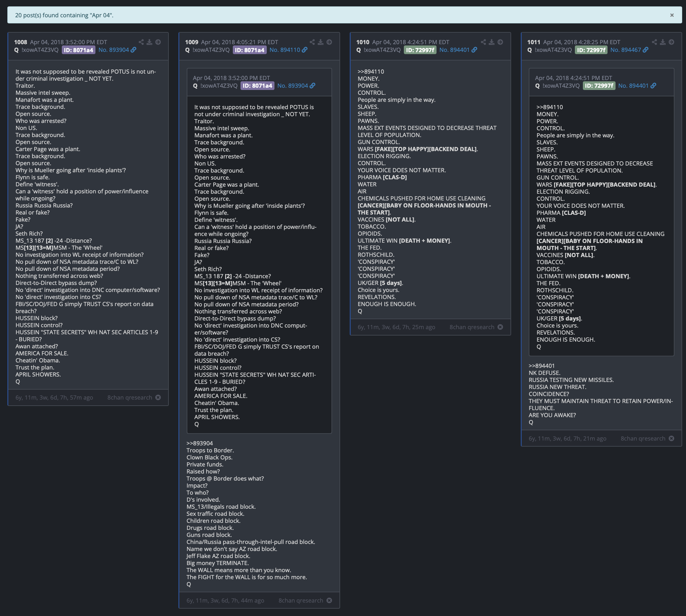Click "8chan qresearch" label in post 1008 footer

coord(130,398)
